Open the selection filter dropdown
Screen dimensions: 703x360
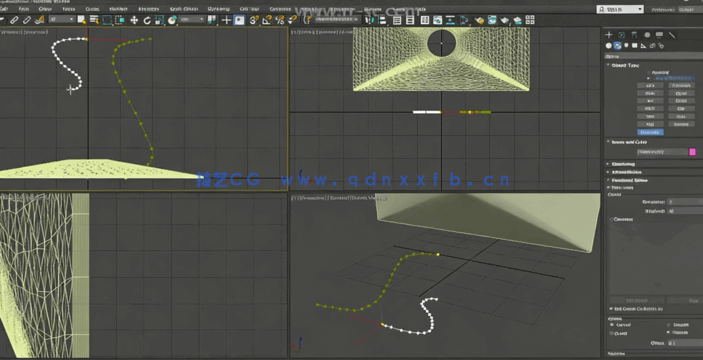coord(61,19)
